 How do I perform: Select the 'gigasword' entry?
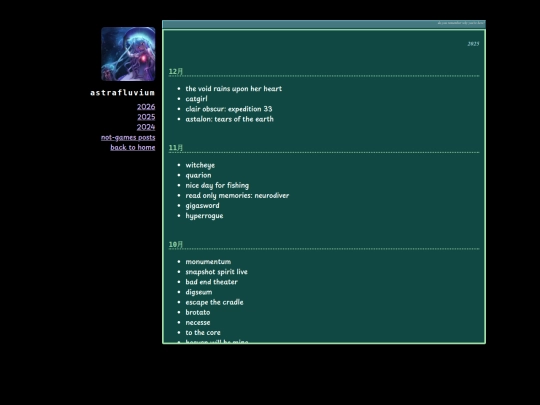tap(202, 206)
